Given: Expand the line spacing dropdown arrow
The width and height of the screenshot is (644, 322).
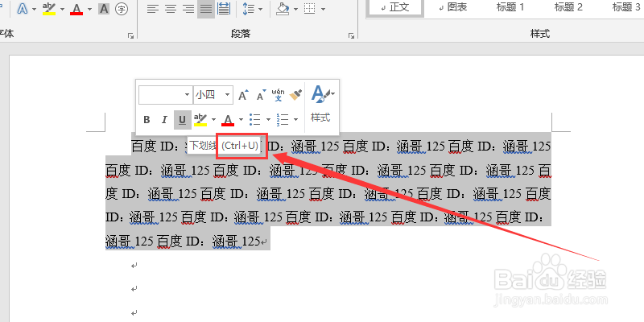Looking at the screenshot, I should [x=259, y=9].
